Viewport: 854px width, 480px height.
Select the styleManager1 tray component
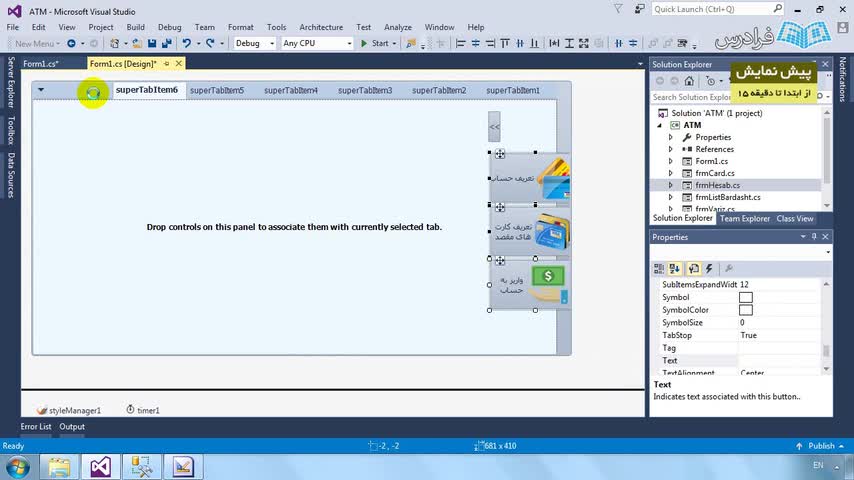pos(69,410)
